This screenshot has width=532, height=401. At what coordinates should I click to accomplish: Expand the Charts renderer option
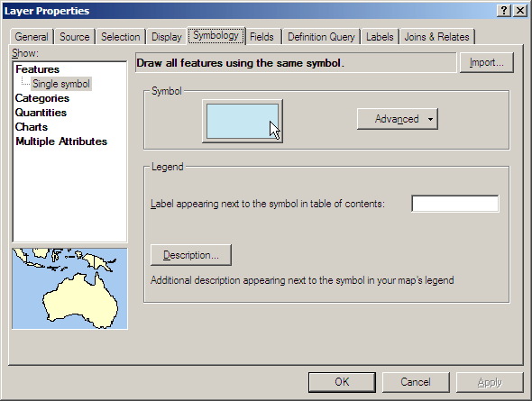[32, 127]
